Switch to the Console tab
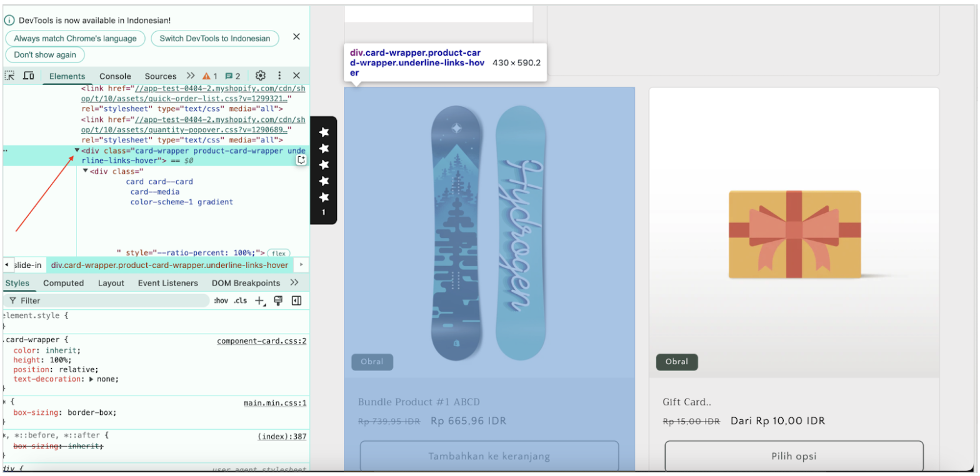 (x=115, y=76)
